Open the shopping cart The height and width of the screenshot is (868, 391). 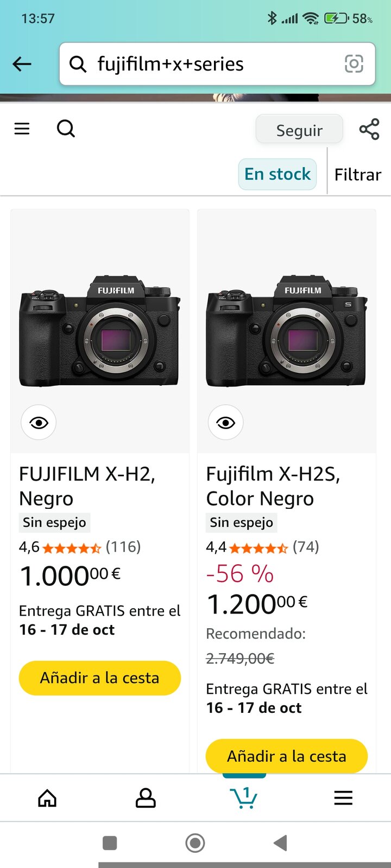pyautogui.click(x=244, y=798)
